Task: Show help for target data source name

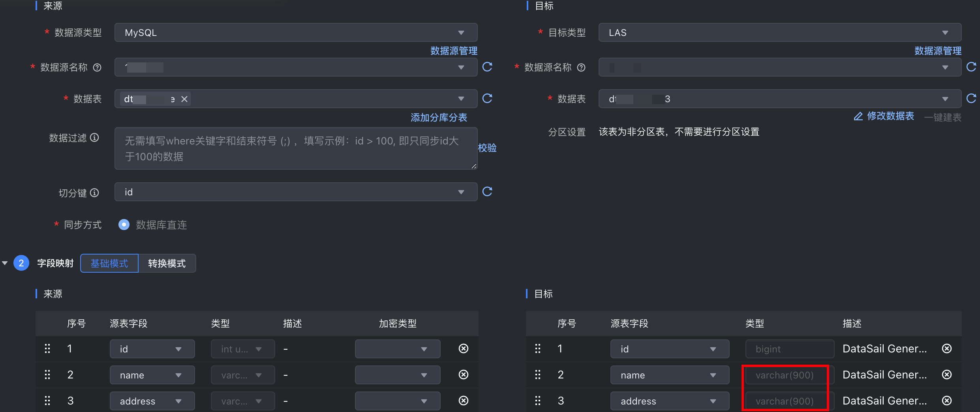Action: click(581, 67)
